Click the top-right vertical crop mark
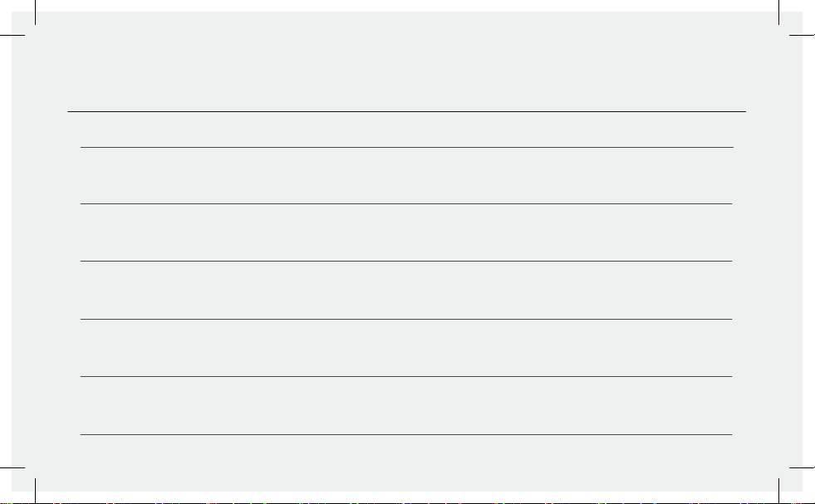 tap(778, 12)
